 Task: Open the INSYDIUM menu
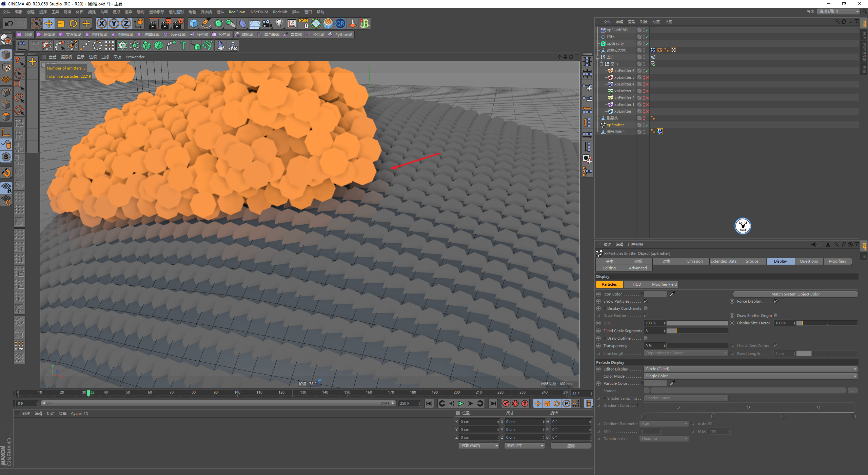(x=259, y=12)
